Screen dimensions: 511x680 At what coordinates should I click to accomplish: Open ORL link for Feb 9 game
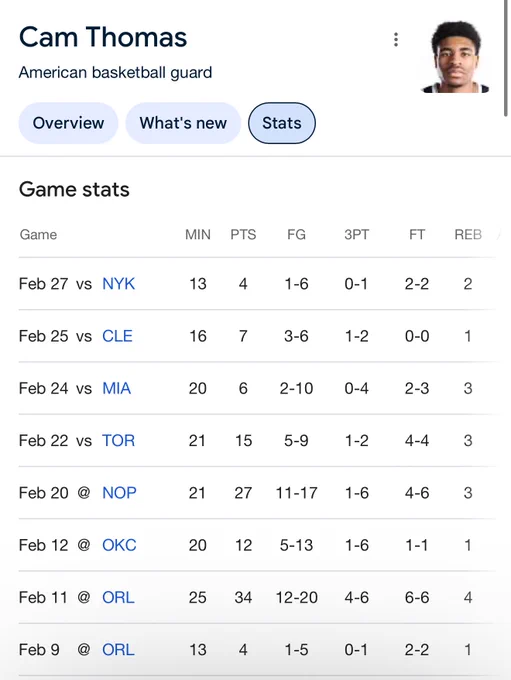[x=118, y=650]
